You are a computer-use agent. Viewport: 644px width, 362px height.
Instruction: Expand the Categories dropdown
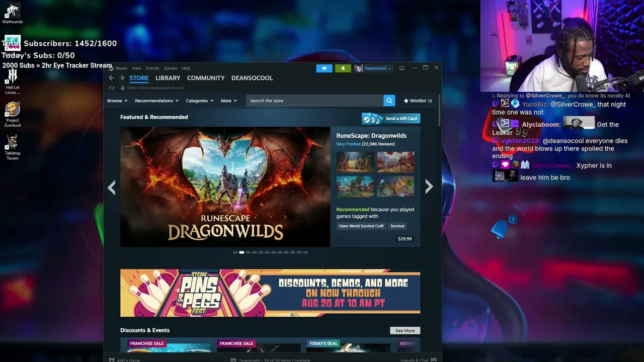click(x=200, y=101)
